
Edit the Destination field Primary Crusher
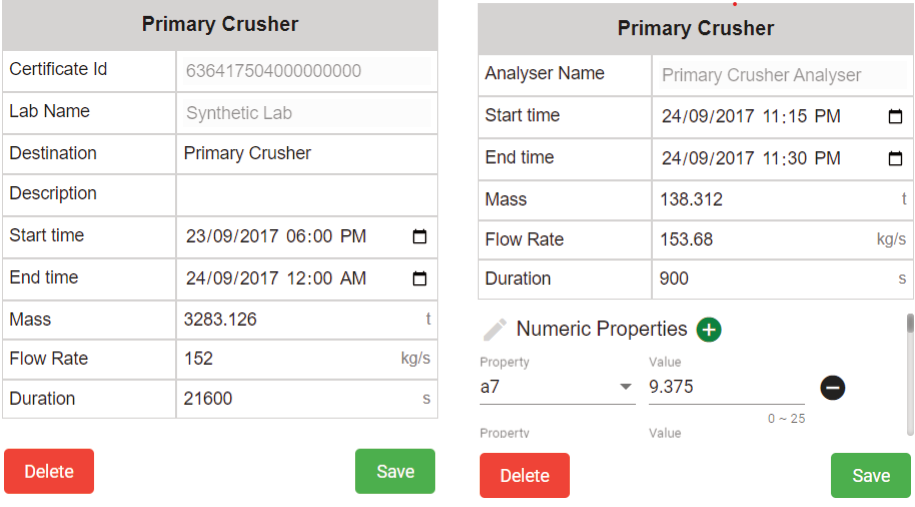tap(307, 153)
